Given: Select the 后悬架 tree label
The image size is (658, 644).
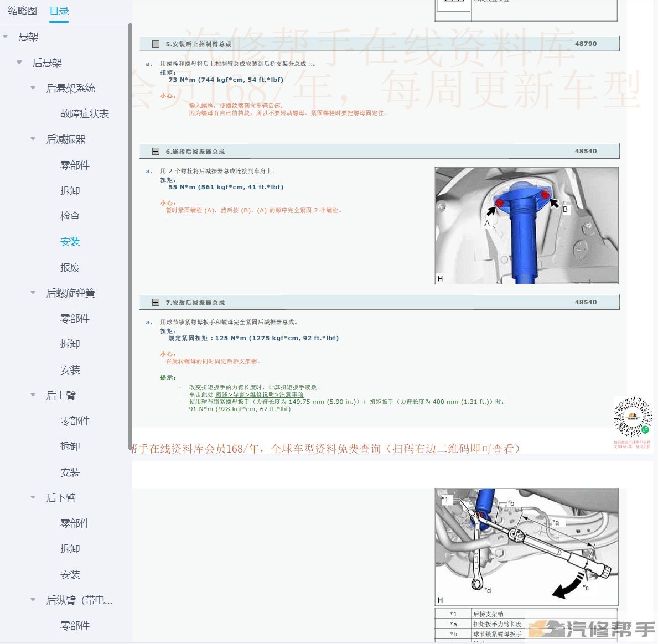Looking at the screenshot, I should click(47, 63).
